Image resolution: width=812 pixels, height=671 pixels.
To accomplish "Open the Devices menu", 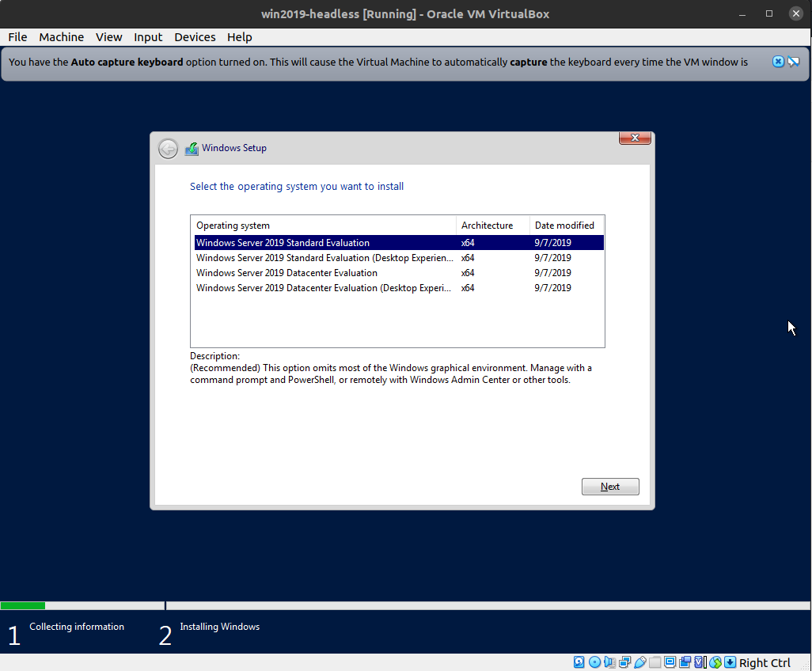I will coord(195,37).
